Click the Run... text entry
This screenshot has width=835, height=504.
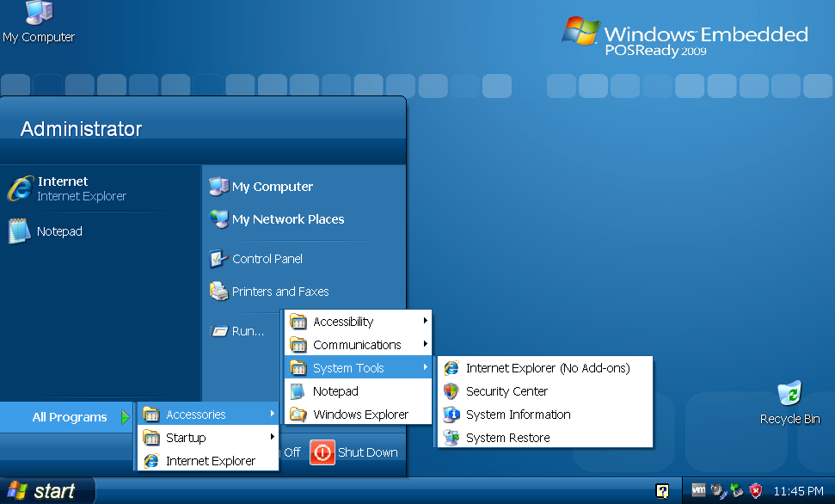[x=249, y=331]
